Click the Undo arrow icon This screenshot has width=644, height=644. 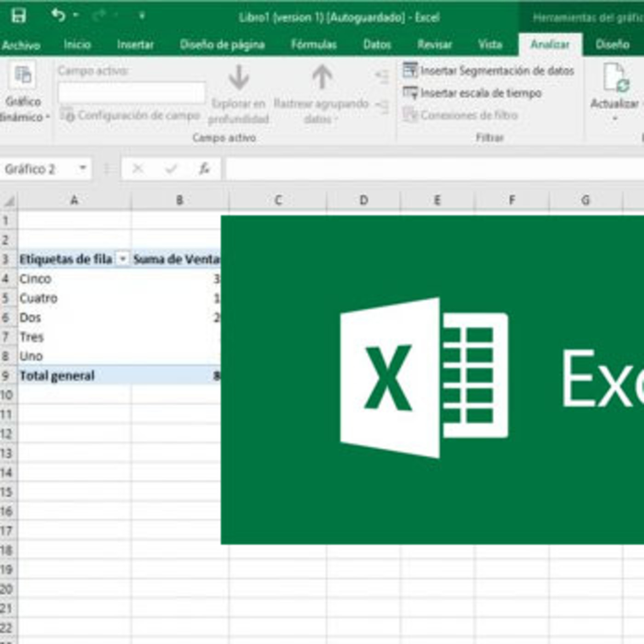(x=58, y=16)
